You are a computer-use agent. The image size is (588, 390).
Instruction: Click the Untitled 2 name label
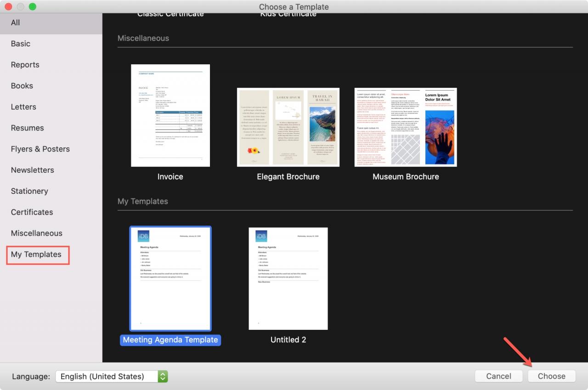(x=288, y=340)
